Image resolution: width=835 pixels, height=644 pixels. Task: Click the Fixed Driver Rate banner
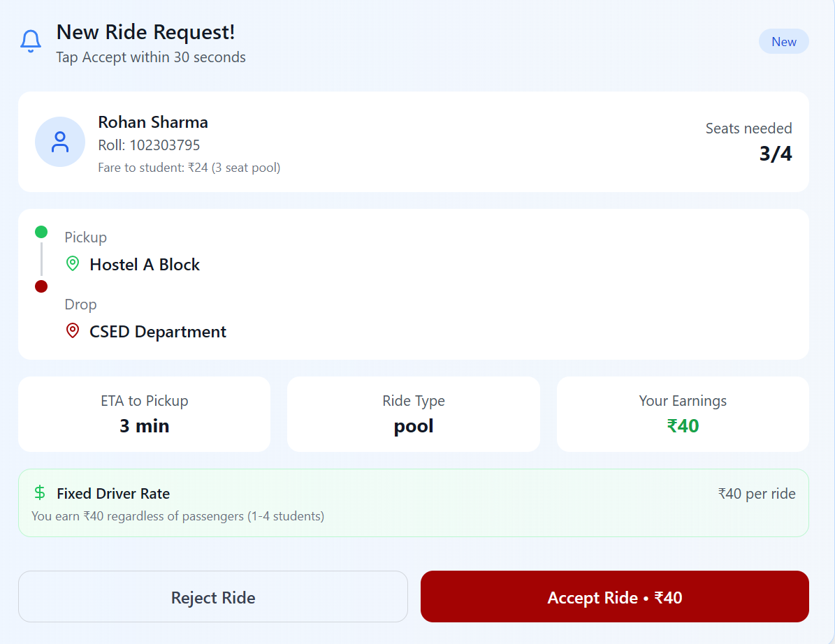414,503
